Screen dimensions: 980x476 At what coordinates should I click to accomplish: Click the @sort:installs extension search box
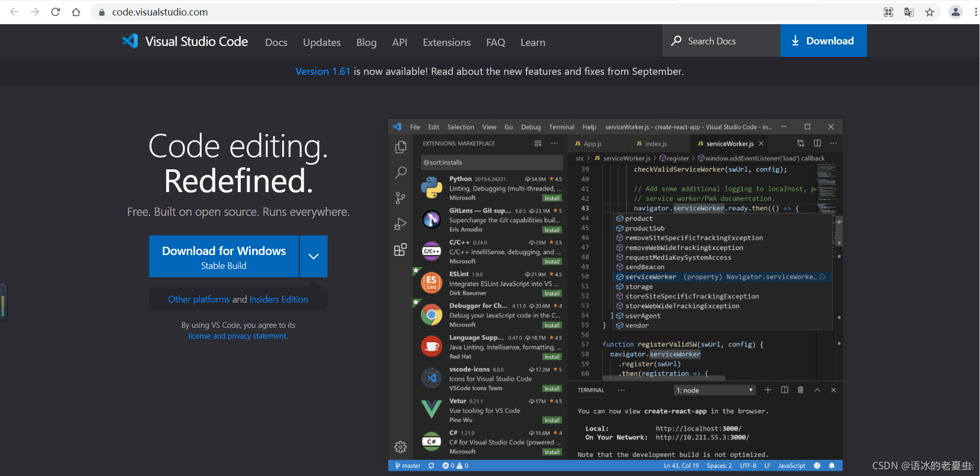[492, 162]
